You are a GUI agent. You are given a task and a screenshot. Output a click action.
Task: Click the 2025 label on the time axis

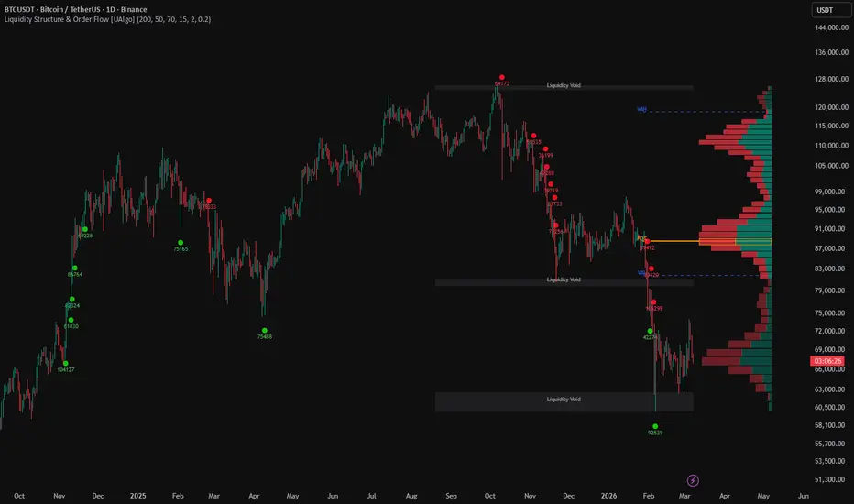[137, 496]
